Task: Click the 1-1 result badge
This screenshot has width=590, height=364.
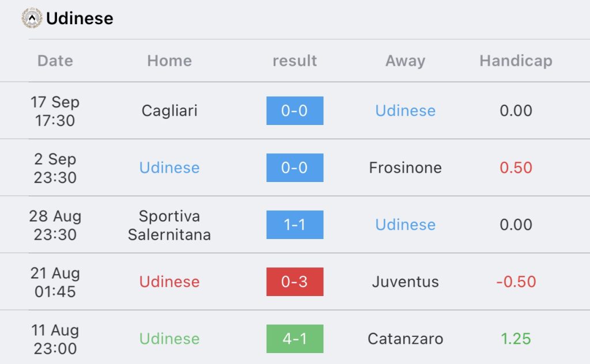Action: pos(294,225)
